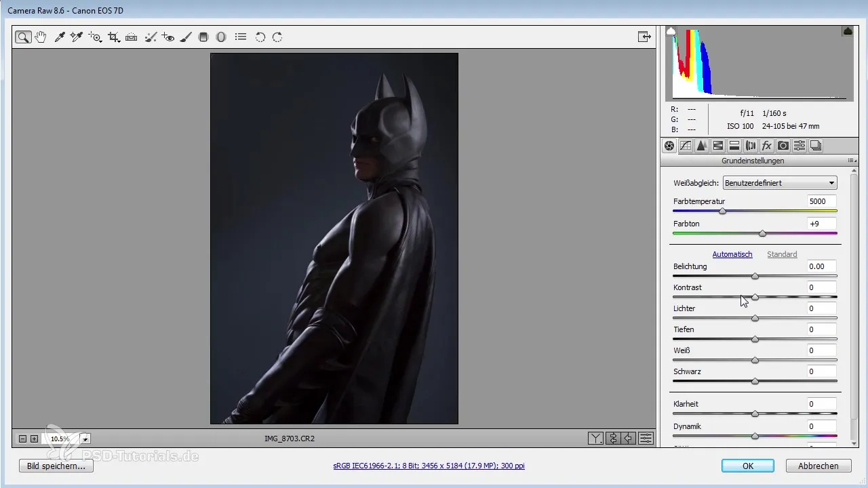Viewport: 868px width, 488px height.
Task: Open the zoom level dropdown arrow
Action: (85, 439)
